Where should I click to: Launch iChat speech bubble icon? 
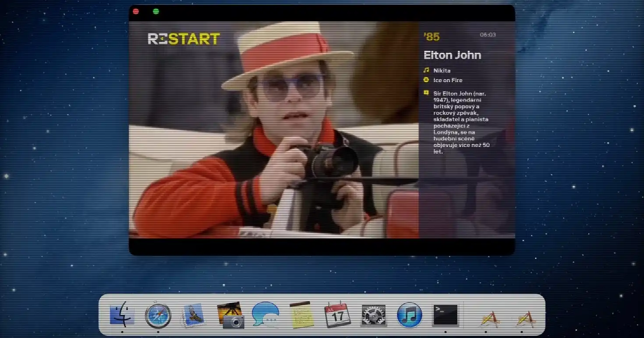(266, 315)
